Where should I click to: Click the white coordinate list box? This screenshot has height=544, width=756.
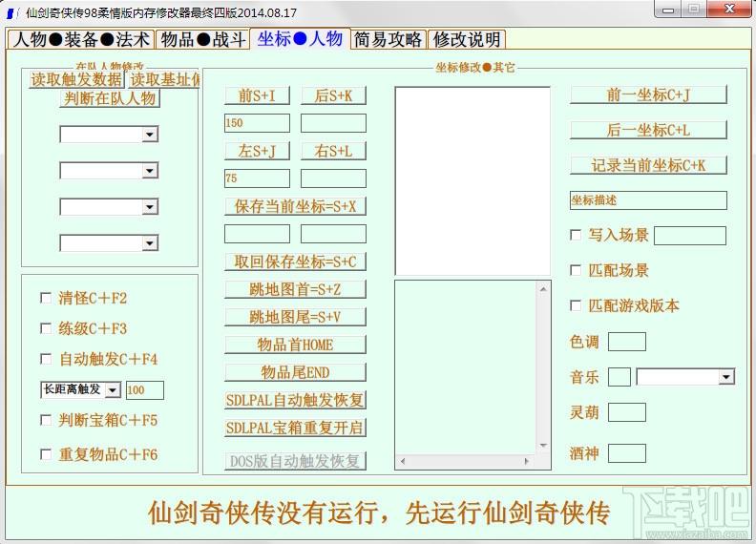[x=472, y=180]
